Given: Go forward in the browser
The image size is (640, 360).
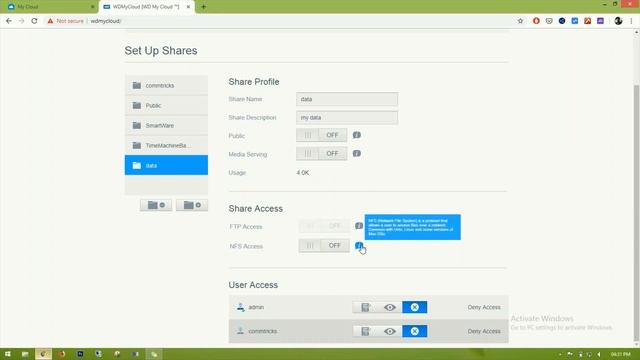Looking at the screenshot, I should click(21, 21).
